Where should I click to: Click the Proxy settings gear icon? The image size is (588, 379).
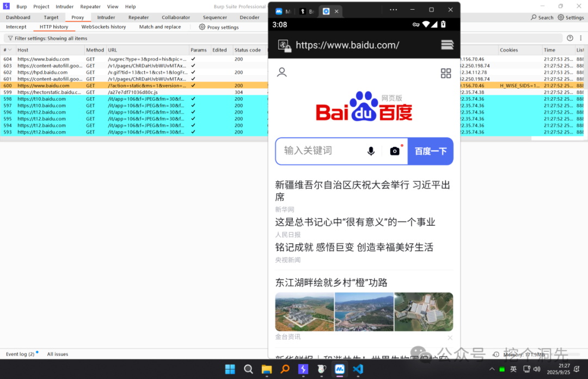point(202,27)
